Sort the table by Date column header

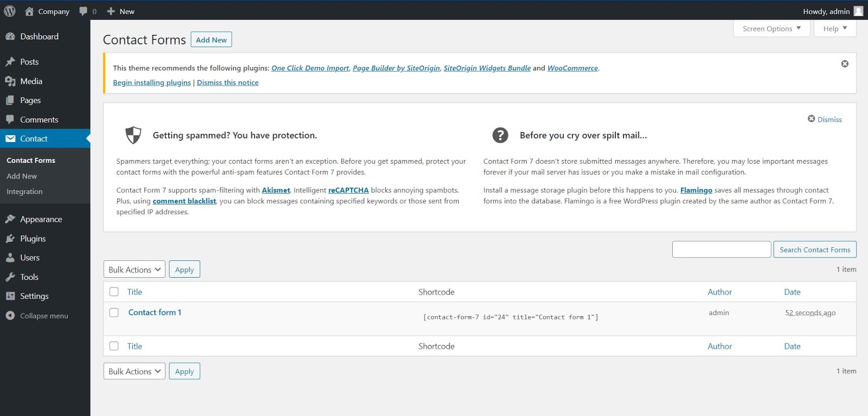pyautogui.click(x=792, y=292)
